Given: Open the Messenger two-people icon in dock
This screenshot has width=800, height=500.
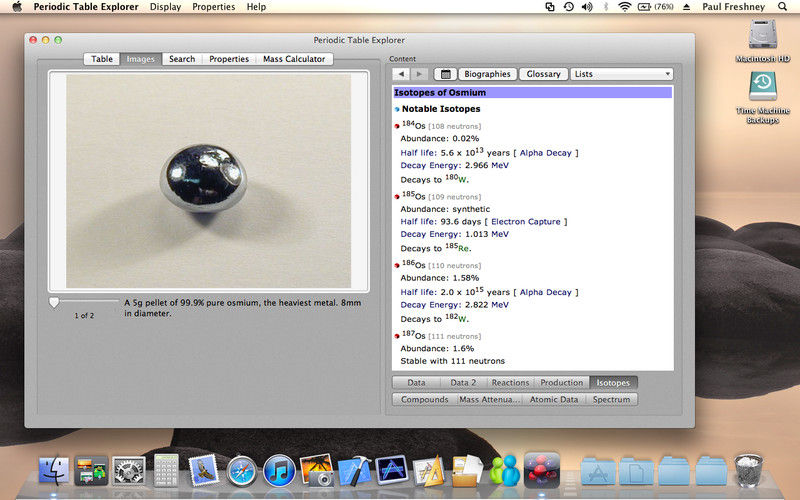Looking at the screenshot, I should pos(504,470).
